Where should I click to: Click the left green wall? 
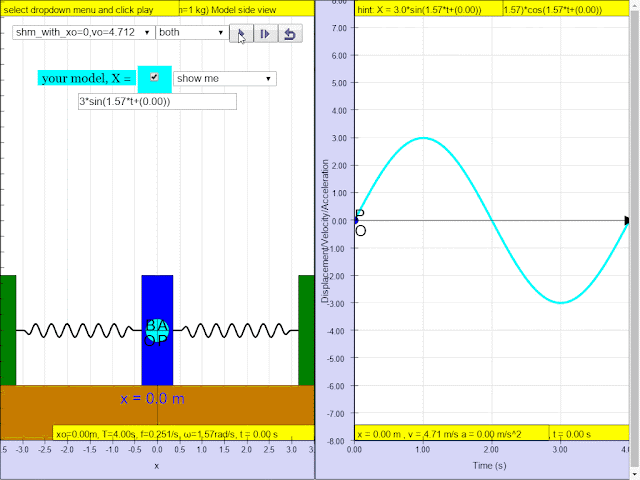pos(8,330)
